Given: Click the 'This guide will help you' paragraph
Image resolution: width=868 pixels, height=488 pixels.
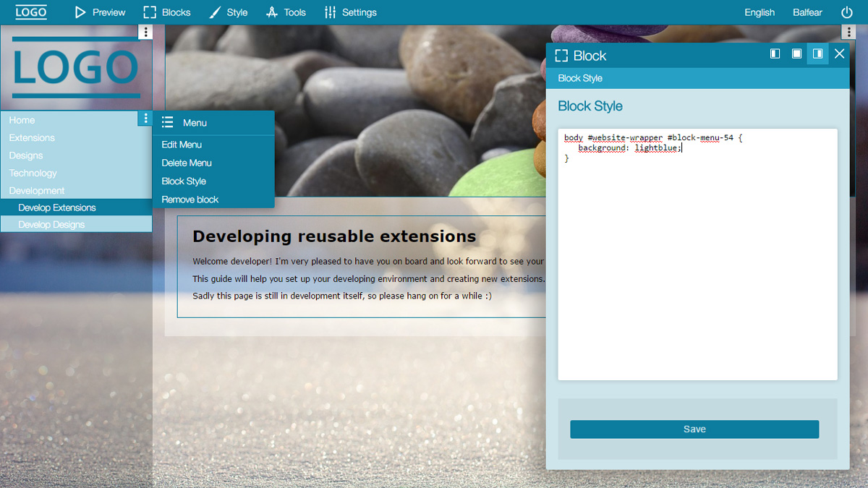Looking at the screenshot, I should click(368, 278).
